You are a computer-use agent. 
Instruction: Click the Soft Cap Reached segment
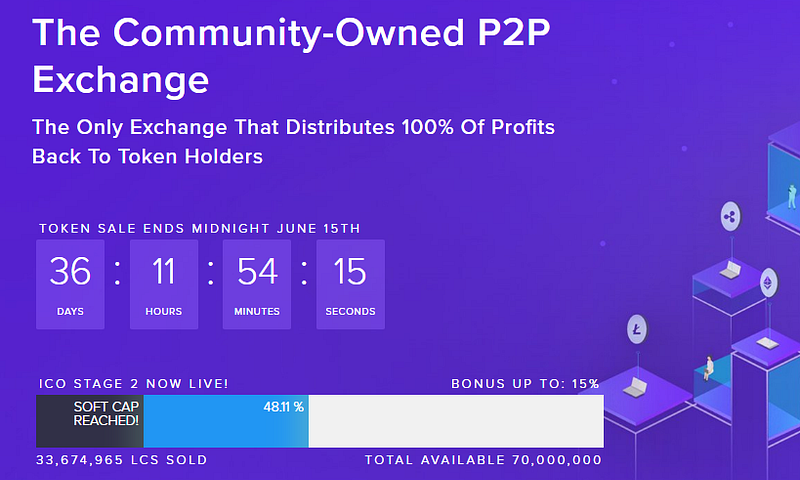tap(90, 421)
